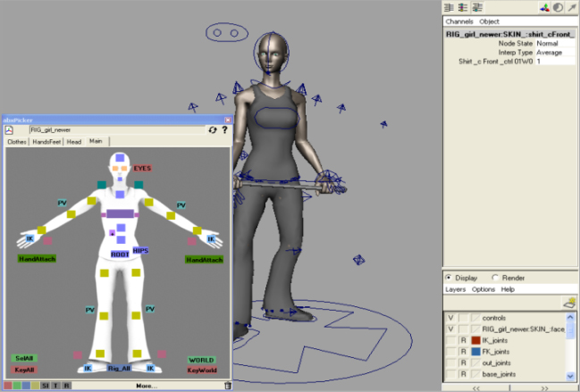Click the KeyAll button

coord(24,370)
